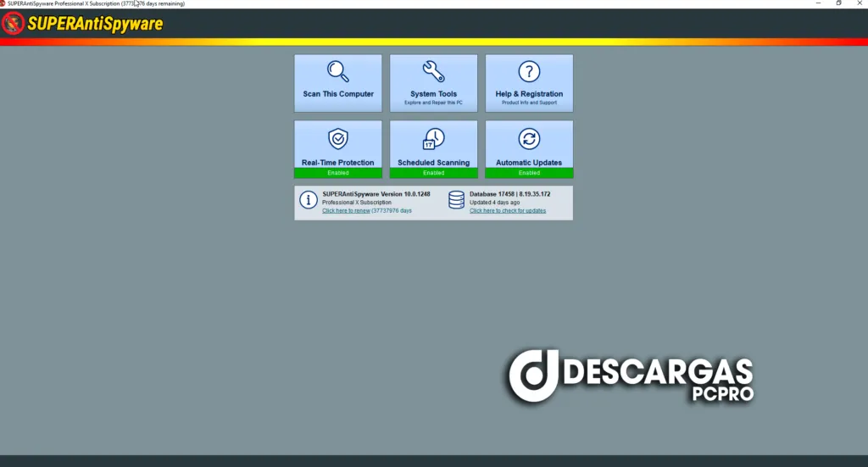
Task: Disable Automatic Updates via green Enabled bar
Action: [x=529, y=173]
